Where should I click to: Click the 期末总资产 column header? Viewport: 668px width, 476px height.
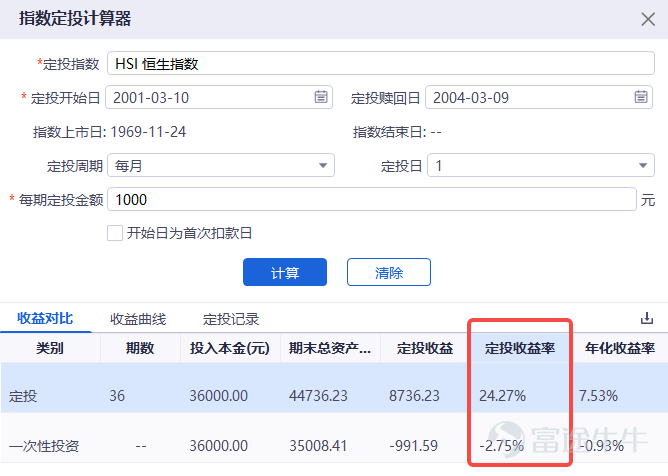click(330, 348)
